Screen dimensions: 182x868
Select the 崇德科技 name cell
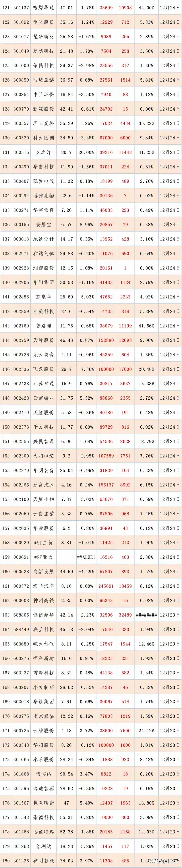pyautogui.click(x=43, y=818)
